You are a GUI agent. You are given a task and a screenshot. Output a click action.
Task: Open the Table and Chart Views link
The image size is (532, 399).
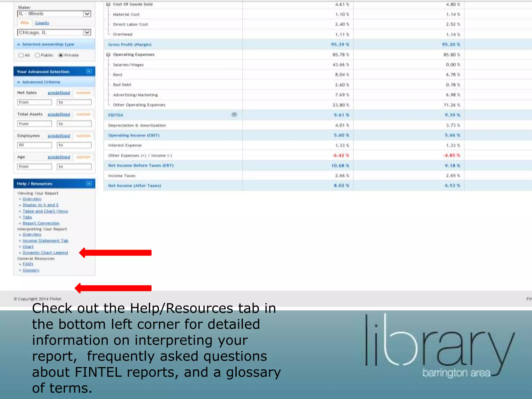45,211
